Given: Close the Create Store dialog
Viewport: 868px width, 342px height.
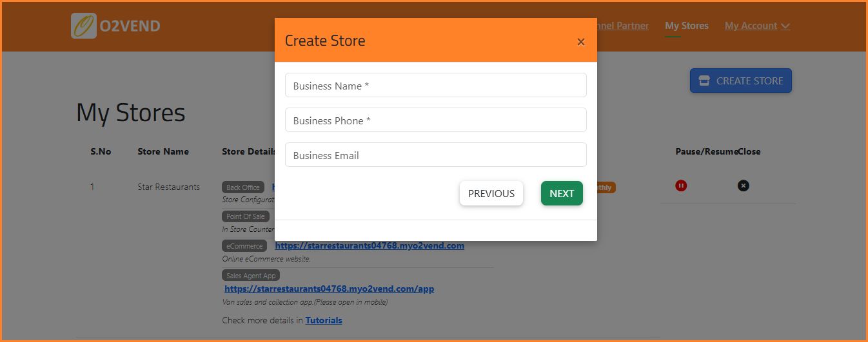Looking at the screenshot, I should [x=581, y=42].
